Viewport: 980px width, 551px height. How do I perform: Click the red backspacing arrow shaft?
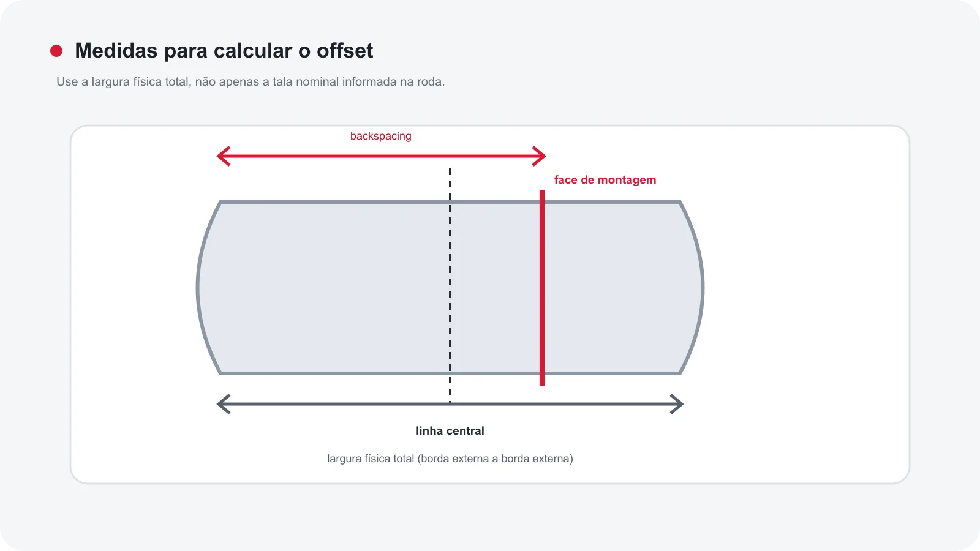click(381, 156)
